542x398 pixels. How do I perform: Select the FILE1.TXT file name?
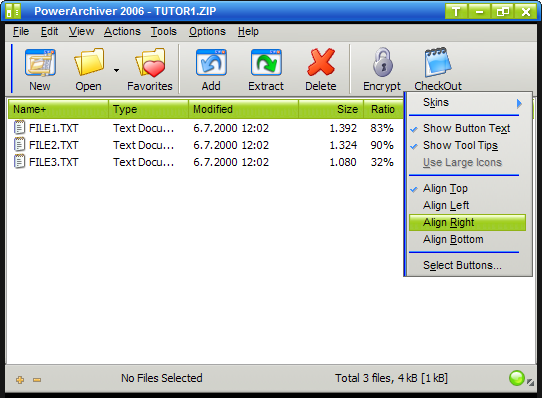54,128
